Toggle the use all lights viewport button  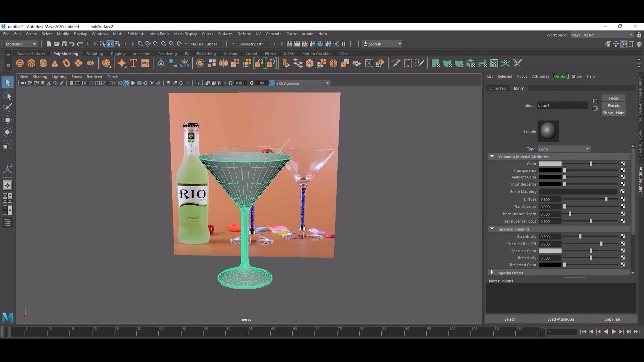(x=152, y=83)
